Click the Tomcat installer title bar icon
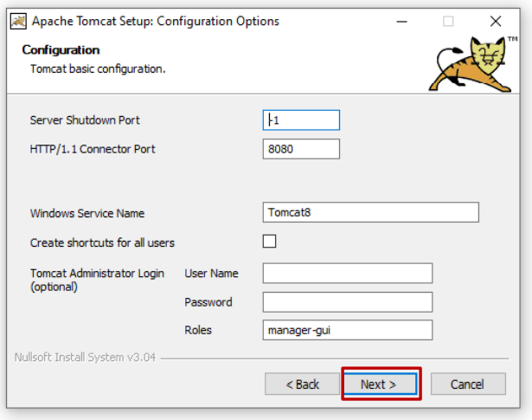This screenshot has height=420, width=532. tap(18, 22)
